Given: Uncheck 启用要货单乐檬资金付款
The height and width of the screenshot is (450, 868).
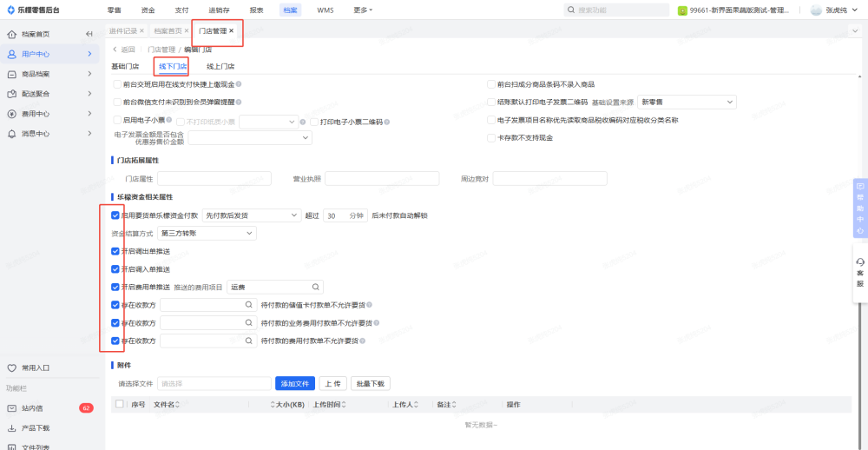Looking at the screenshot, I should 115,215.
